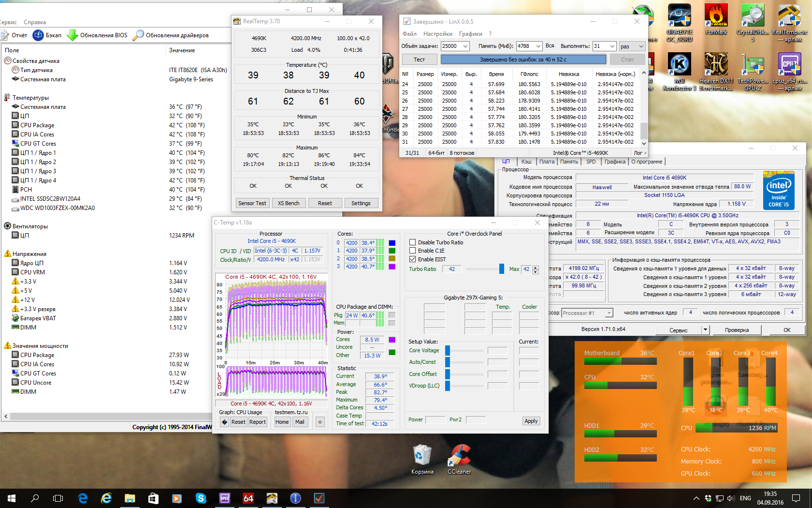Click the Sensor Test button in RealTemp

(x=252, y=203)
